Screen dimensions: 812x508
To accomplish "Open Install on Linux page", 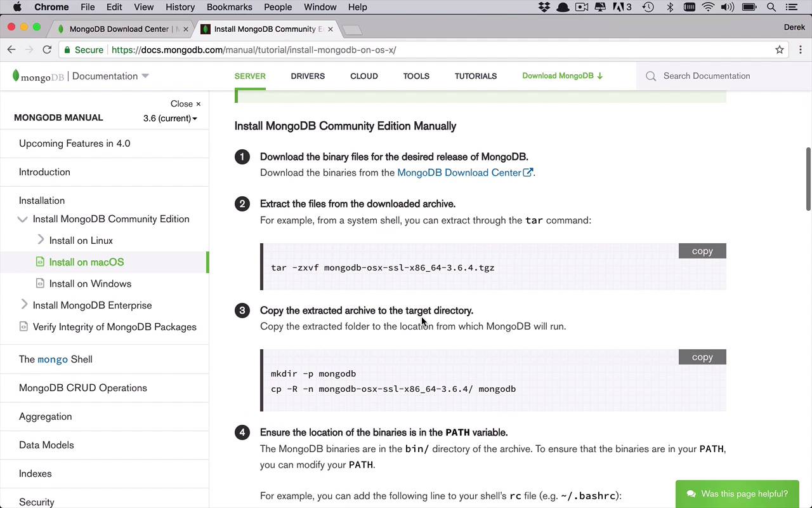I will tap(81, 241).
